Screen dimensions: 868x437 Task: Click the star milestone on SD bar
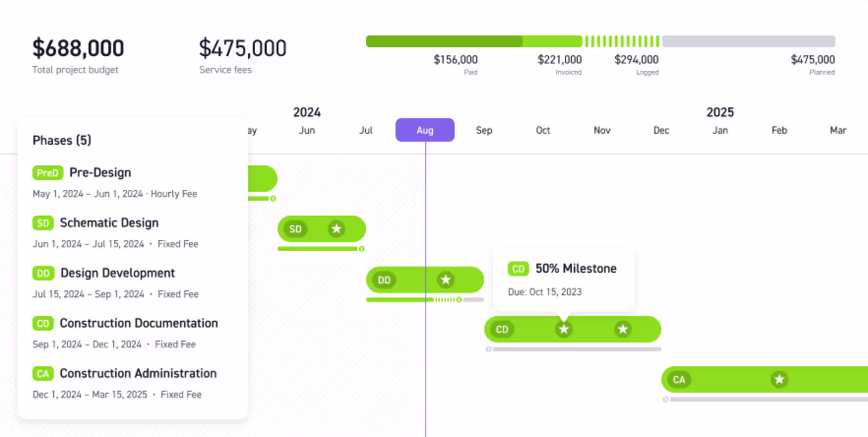336,229
